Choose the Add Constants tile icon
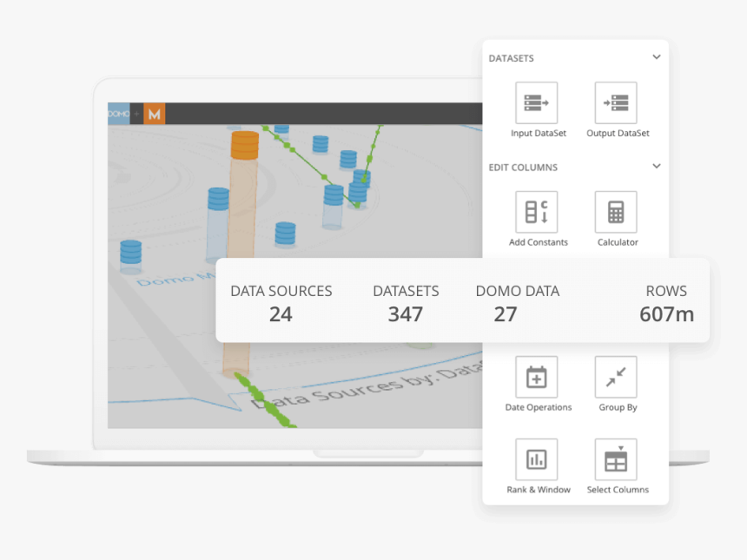This screenshot has width=747, height=560. [x=537, y=212]
